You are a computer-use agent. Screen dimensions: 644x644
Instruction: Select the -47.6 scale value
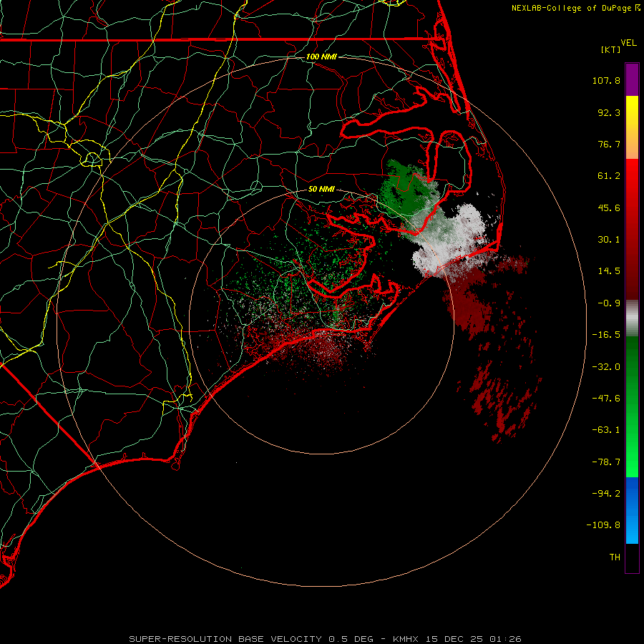point(606,399)
